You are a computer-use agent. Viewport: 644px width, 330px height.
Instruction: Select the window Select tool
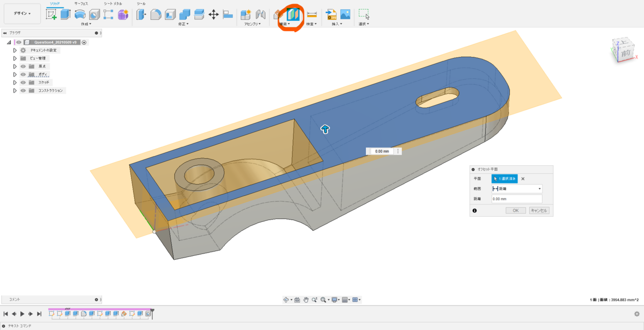point(364,14)
